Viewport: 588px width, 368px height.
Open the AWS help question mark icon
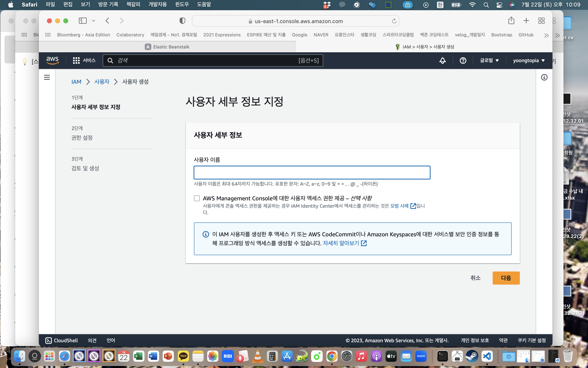(463, 60)
